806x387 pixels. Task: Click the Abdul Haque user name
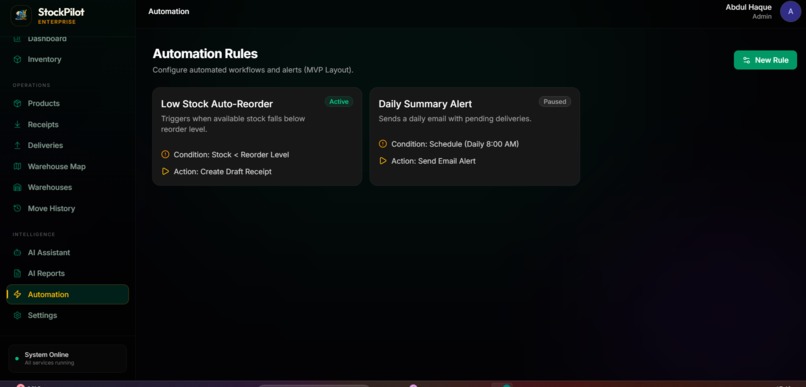748,7
